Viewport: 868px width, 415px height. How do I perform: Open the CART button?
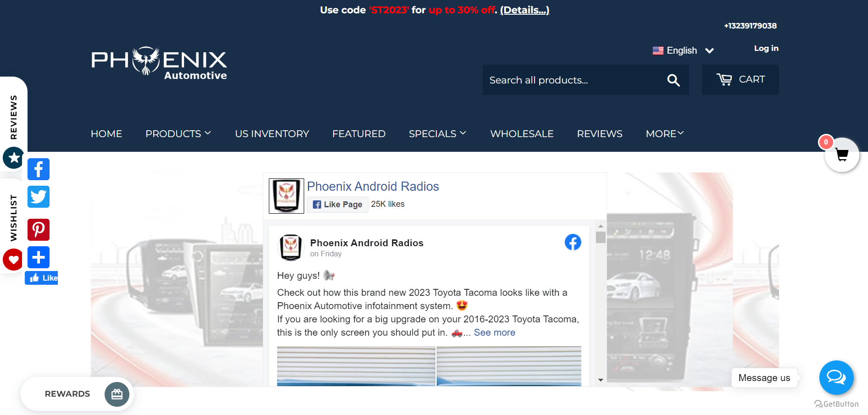point(740,80)
